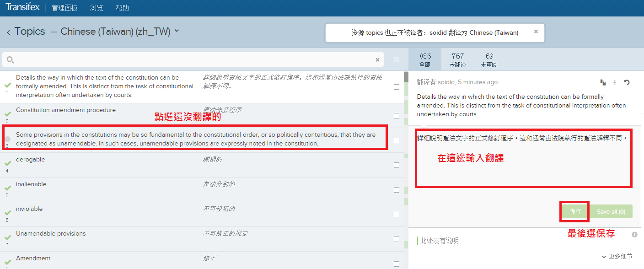Click the info icon next to the comment area
This screenshot has width=644, height=269.
coord(634,235)
